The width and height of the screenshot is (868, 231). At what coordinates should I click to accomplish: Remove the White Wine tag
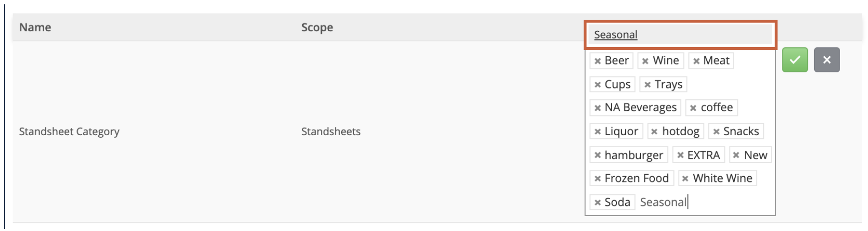click(x=686, y=179)
